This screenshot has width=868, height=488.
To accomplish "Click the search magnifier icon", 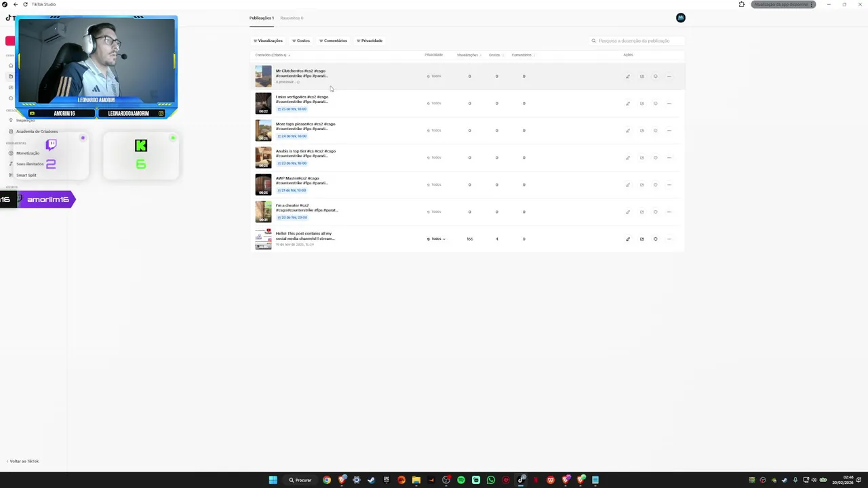I will click(593, 41).
